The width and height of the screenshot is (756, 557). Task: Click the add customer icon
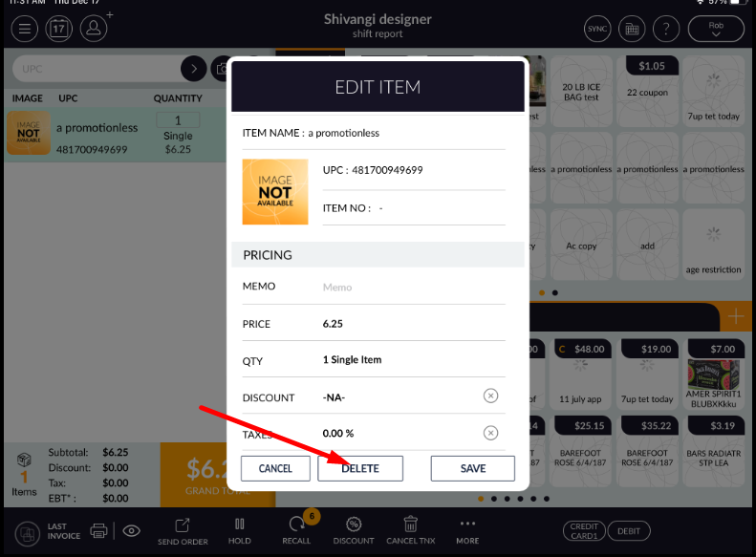click(94, 28)
